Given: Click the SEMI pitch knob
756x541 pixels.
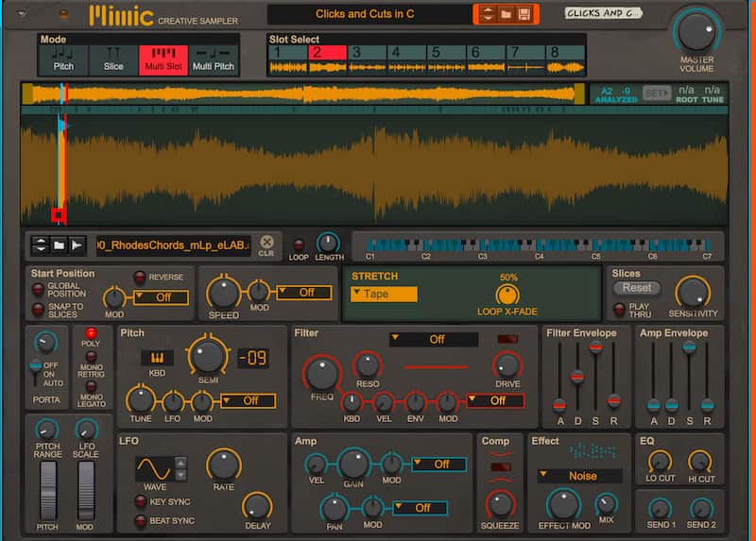Looking at the screenshot, I should [208, 357].
